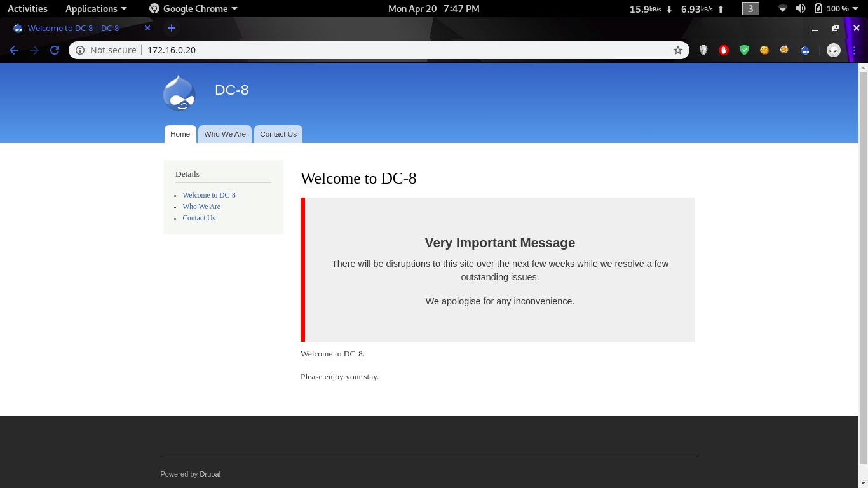Click the red stop-hand ad blocker extension
Image resolution: width=868 pixels, height=488 pixels.
[x=724, y=50]
